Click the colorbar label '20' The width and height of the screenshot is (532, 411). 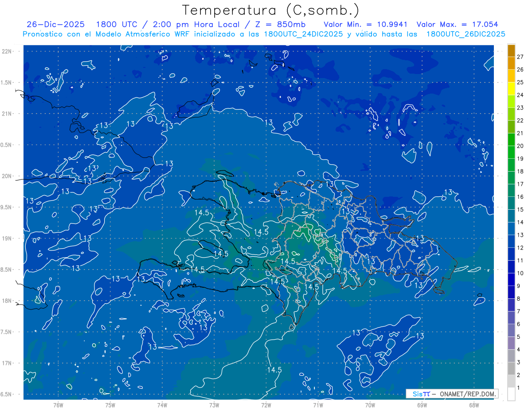[x=520, y=146]
